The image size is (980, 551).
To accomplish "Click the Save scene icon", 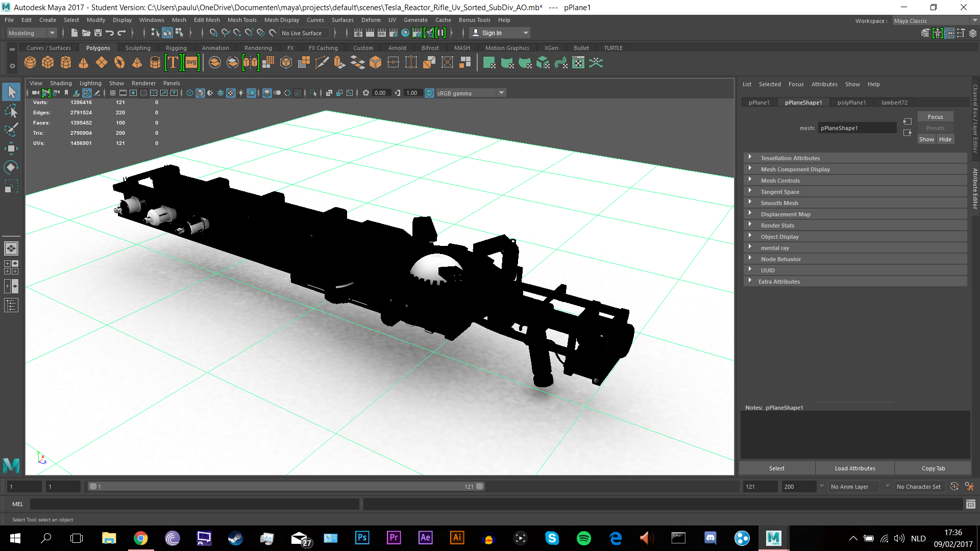I will [x=97, y=33].
